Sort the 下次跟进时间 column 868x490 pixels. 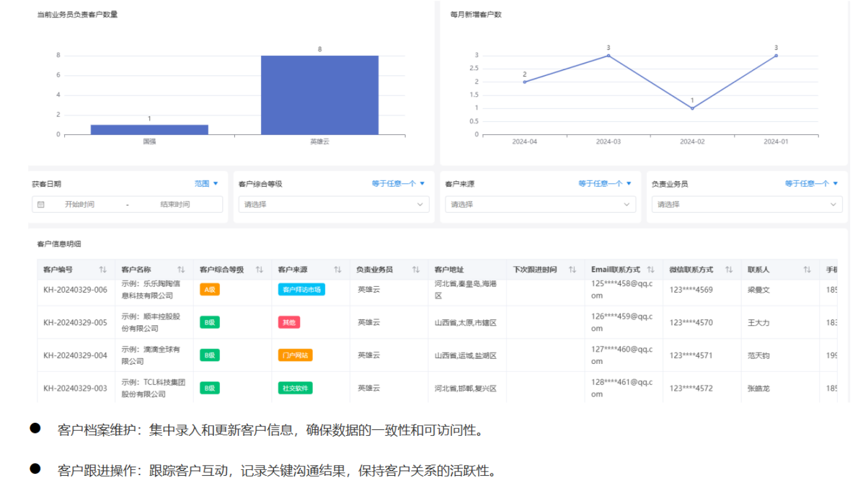pos(573,269)
